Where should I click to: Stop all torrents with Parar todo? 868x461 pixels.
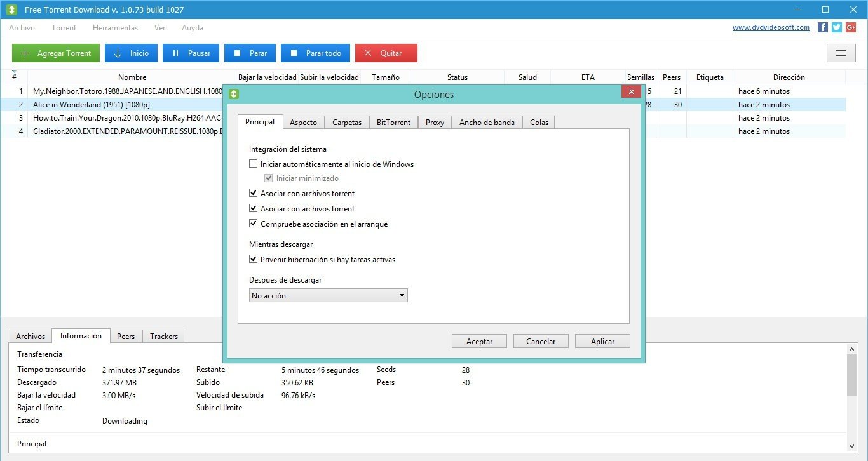coord(315,53)
